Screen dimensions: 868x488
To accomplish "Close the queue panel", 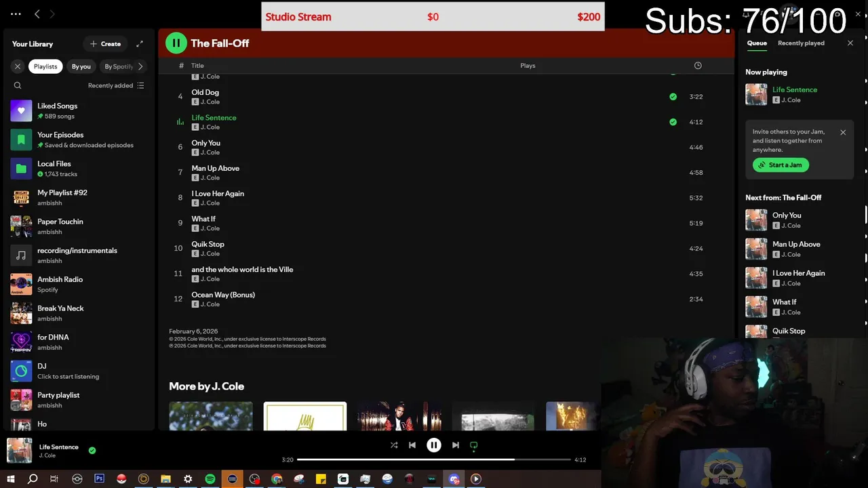I will 850,43.
